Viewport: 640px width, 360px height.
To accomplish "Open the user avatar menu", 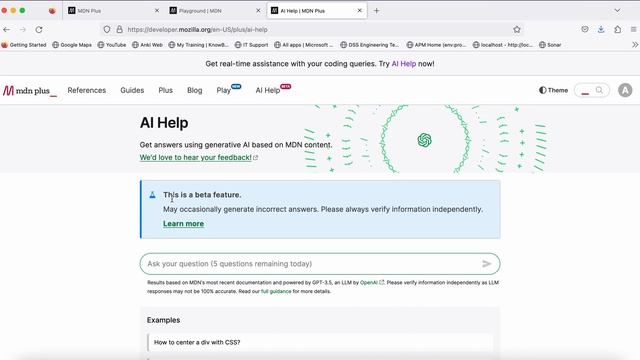I will click(x=625, y=90).
